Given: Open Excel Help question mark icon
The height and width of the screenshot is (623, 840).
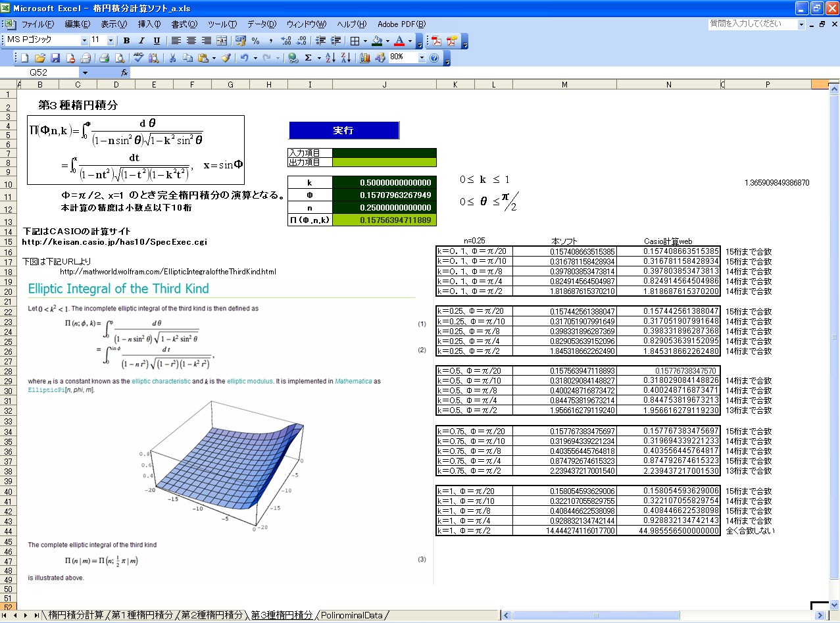Looking at the screenshot, I should pyautogui.click(x=434, y=58).
